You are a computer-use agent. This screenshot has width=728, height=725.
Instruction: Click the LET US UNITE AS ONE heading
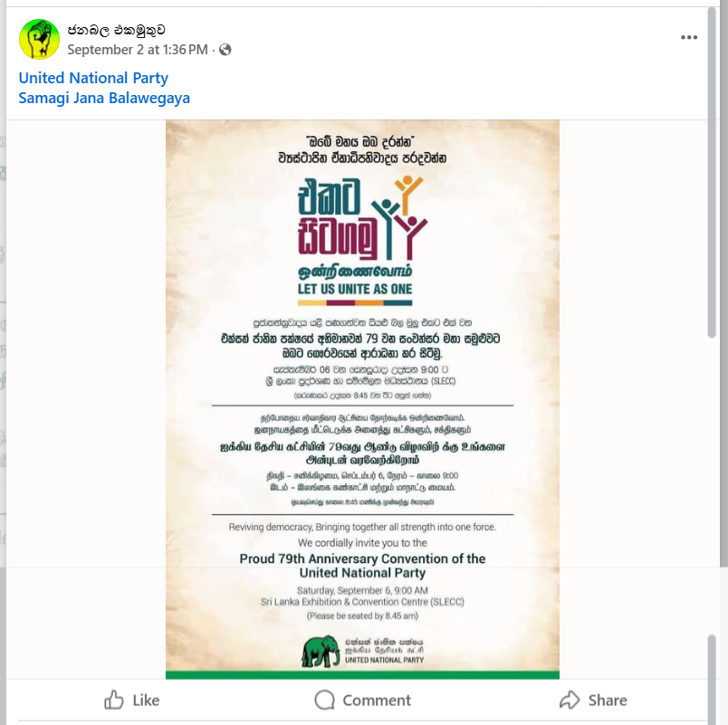coord(355,289)
